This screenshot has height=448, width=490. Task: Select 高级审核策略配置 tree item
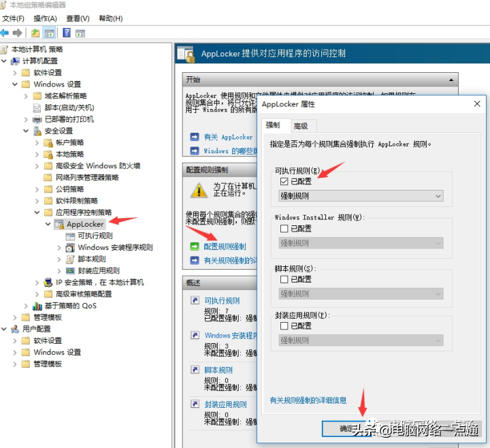[84, 294]
